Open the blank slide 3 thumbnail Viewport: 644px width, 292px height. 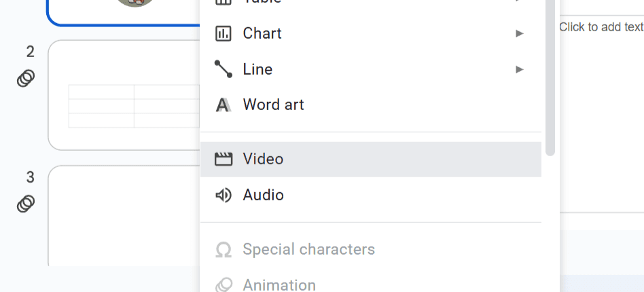point(124,216)
